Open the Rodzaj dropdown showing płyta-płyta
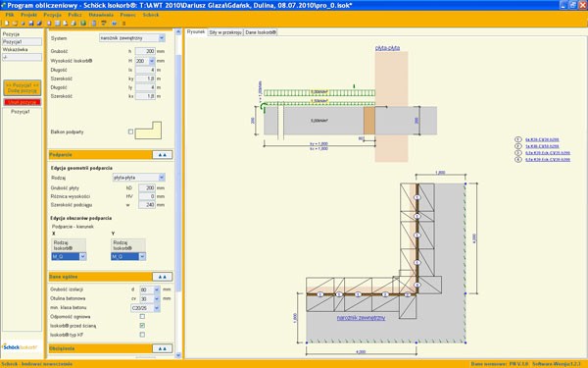 click(x=139, y=178)
